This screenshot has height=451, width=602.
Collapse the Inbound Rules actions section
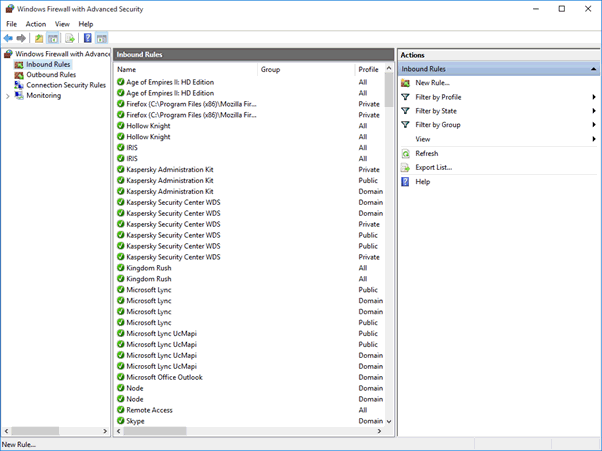[x=594, y=69]
